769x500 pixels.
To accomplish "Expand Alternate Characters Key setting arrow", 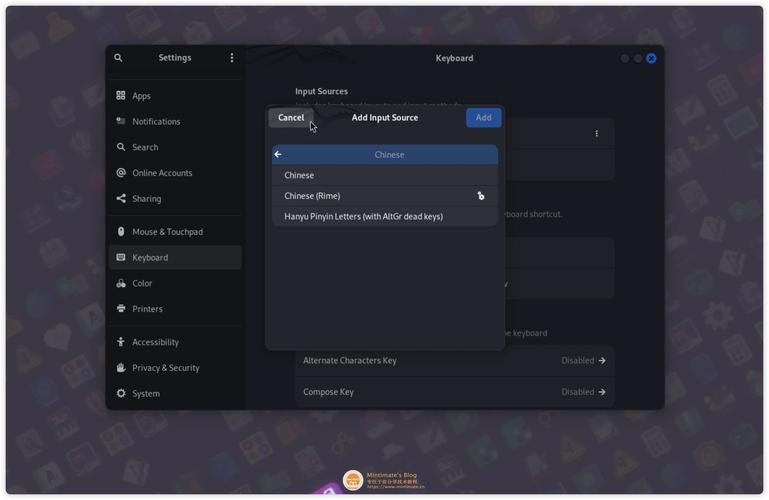I will point(602,361).
